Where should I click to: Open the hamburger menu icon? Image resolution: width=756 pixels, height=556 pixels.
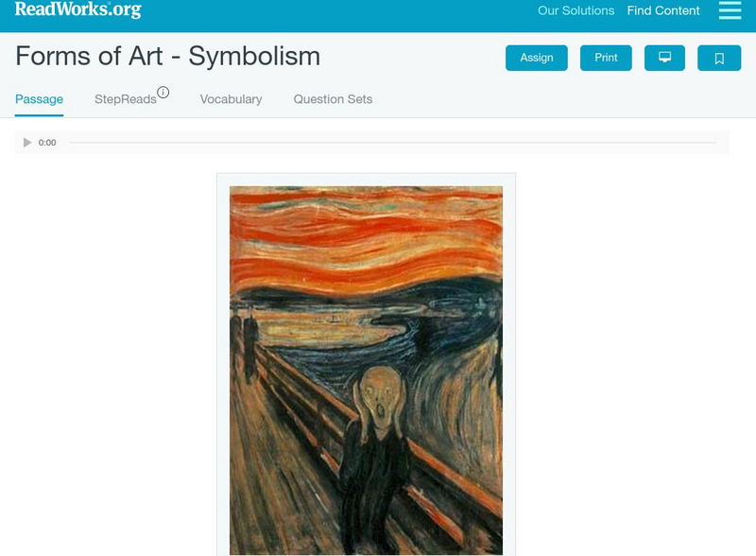730,9
